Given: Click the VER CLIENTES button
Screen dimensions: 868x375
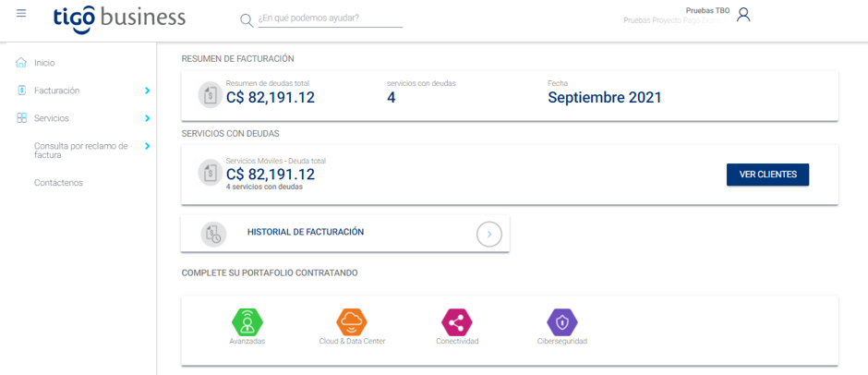Looking at the screenshot, I should pyautogui.click(x=767, y=175).
